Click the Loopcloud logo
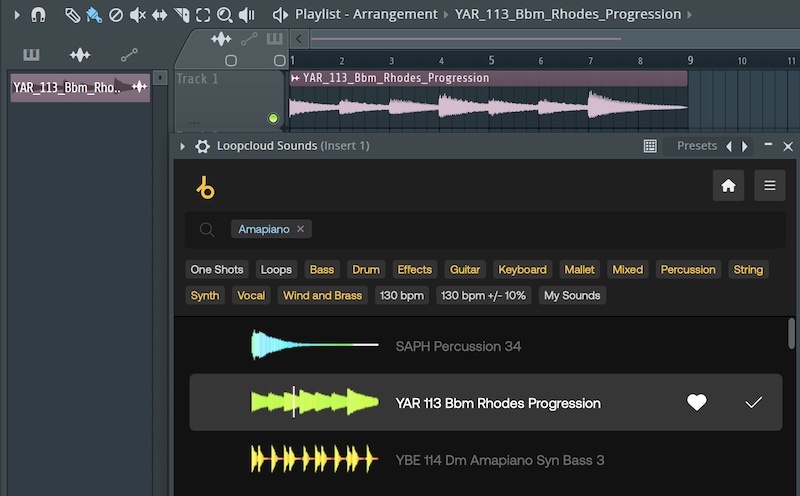This screenshot has width=800, height=496. click(x=206, y=187)
